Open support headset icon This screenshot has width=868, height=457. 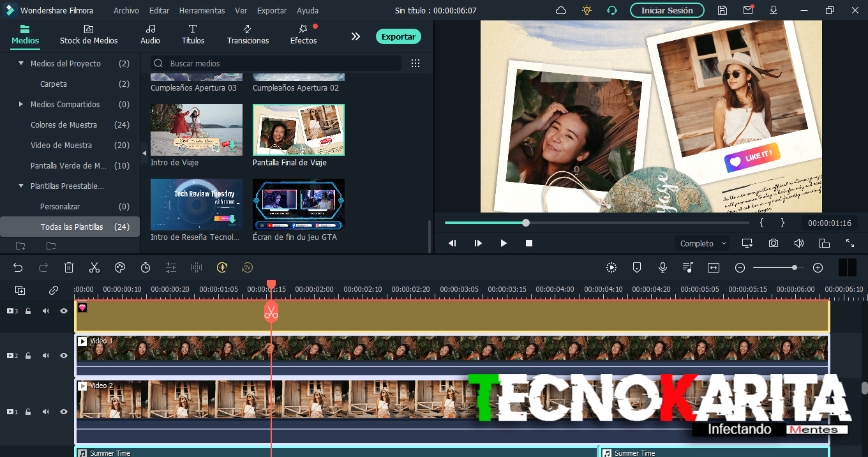click(x=612, y=10)
